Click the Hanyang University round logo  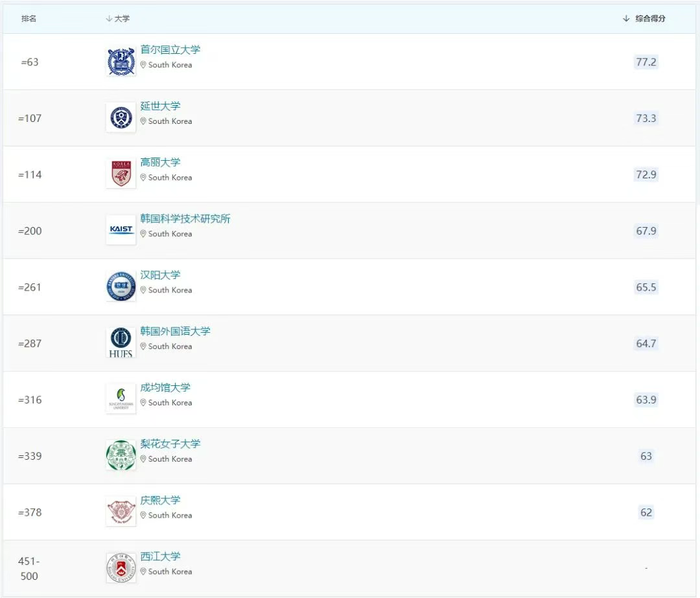pyautogui.click(x=121, y=286)
